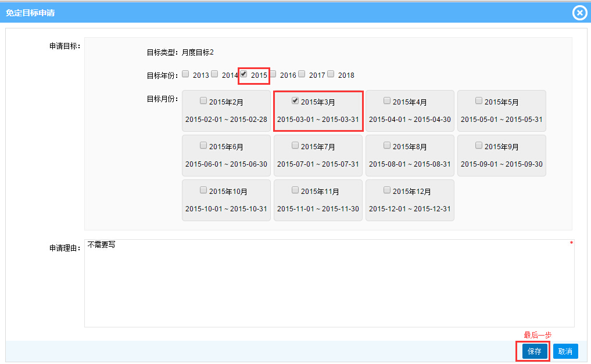
Task: Check the 2013 year checkbox
Action: pyautogui.click(x=185, y=74)
